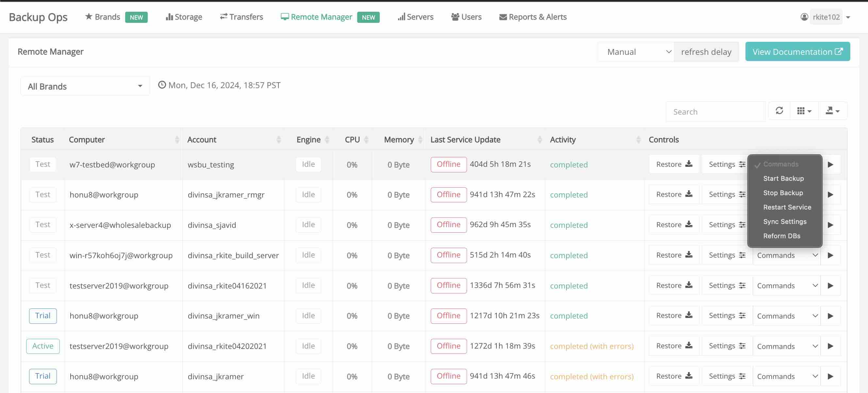Click 'completed (with errors)' for divinsa_jkramer
This screenshot has width=868, height=393.
click(x=592, y=376)
